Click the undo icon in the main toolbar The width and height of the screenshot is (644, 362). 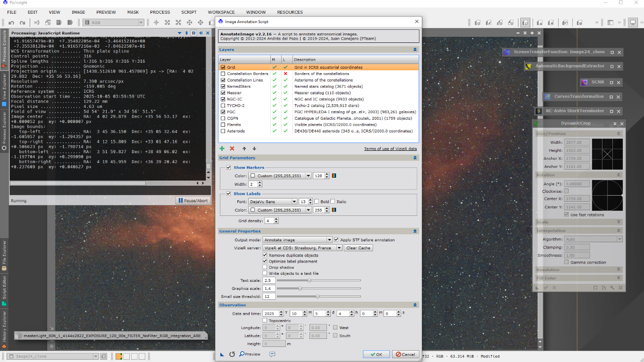(11, 23)
